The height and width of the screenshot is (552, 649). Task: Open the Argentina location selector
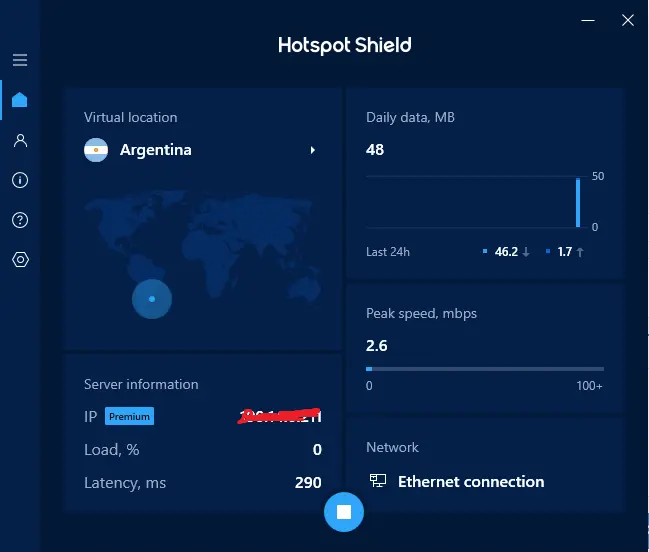[200, 150]
